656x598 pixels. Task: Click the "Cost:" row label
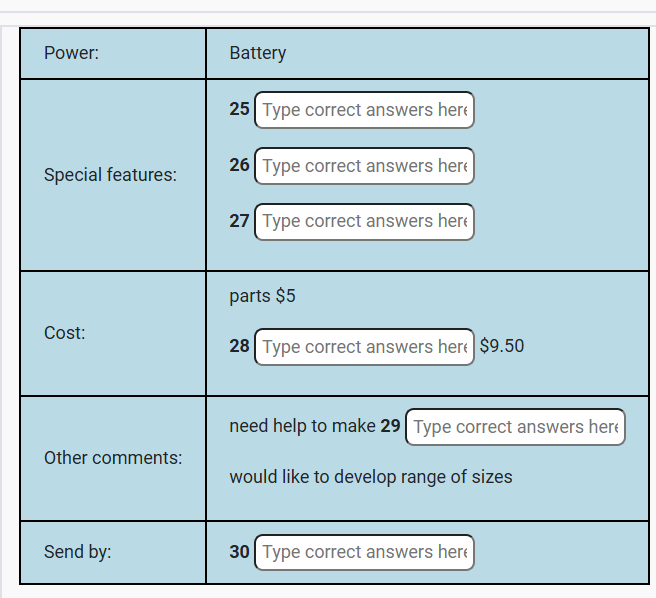pyautogui.click(x=65, y=333)
